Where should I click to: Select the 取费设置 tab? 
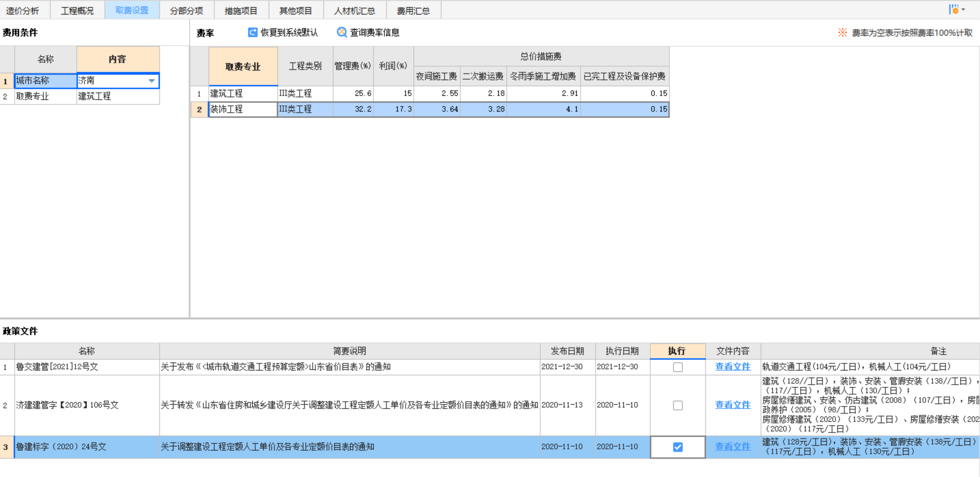click(x=132, y=10)
